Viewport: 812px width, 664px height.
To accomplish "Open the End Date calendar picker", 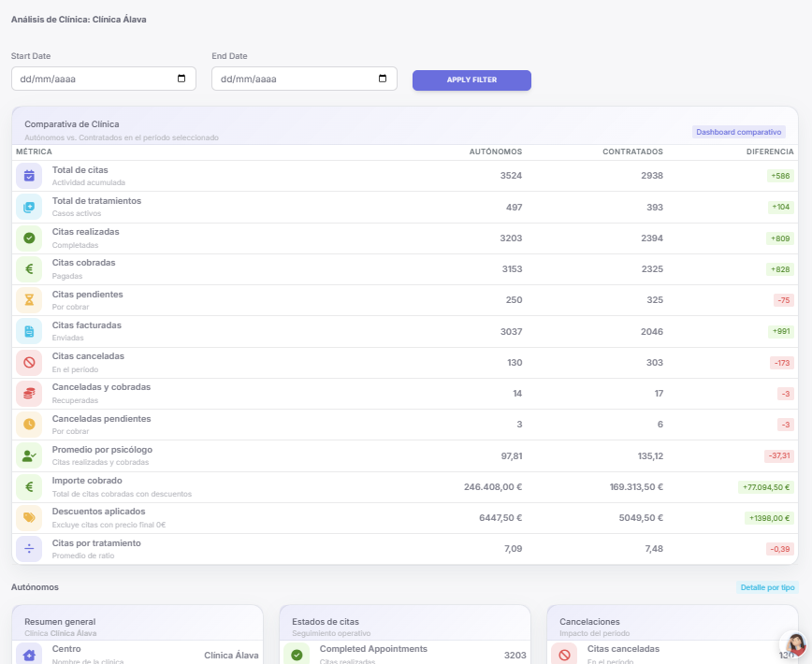I will coord(382,79).
